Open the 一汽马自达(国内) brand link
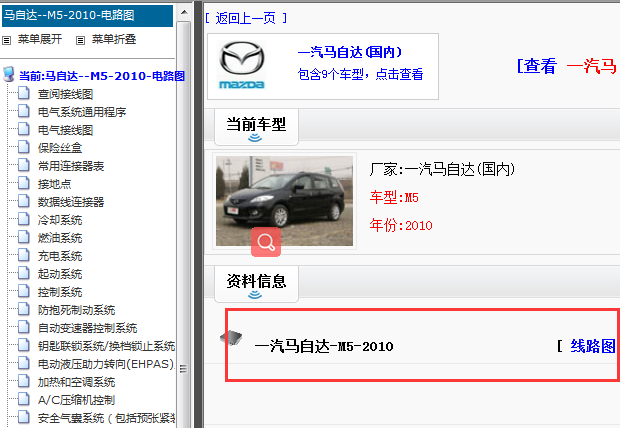620x428 pixels. [350, 52]
